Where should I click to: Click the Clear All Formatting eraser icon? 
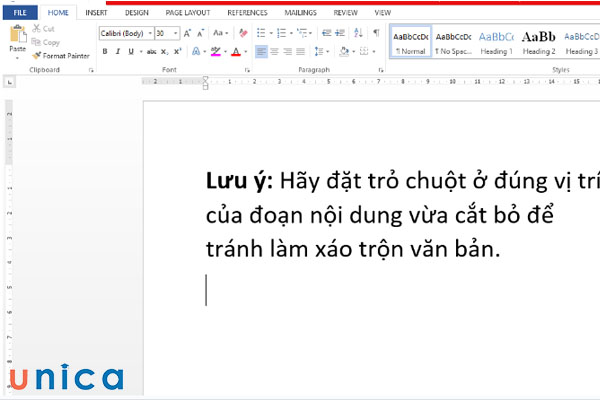[243, 33]
